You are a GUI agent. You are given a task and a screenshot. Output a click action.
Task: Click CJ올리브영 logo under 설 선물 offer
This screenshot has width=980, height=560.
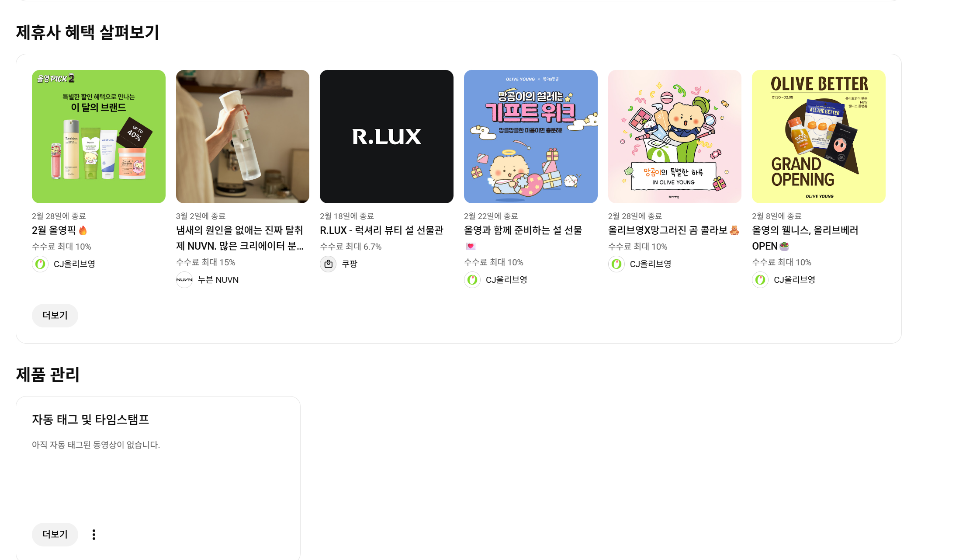click(472, 280)
